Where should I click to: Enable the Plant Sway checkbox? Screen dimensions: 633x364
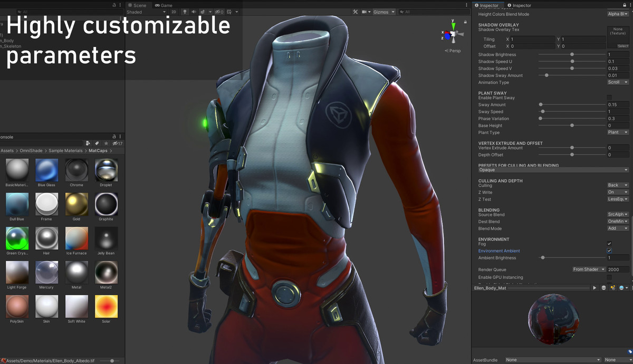[x=609, y=98]
